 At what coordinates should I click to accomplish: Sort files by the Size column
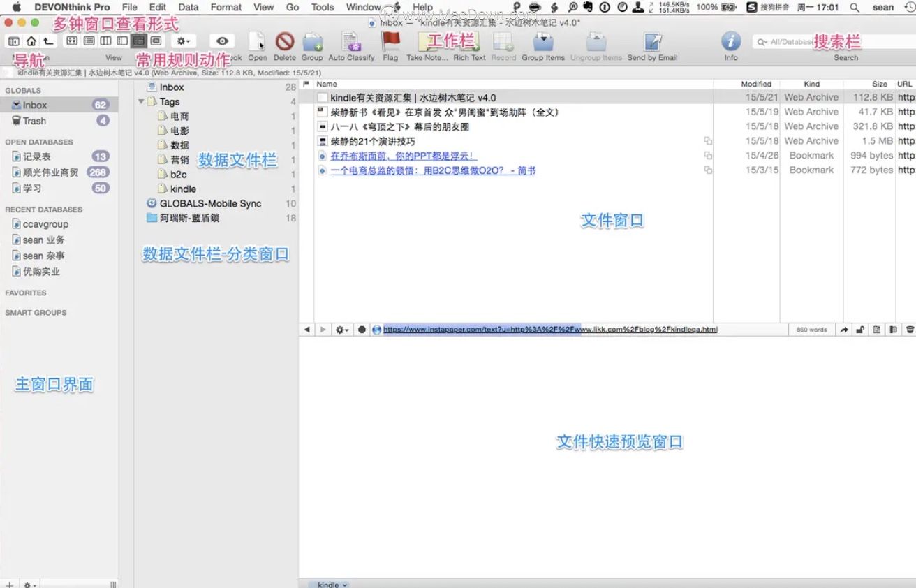[x=880, y=84]
